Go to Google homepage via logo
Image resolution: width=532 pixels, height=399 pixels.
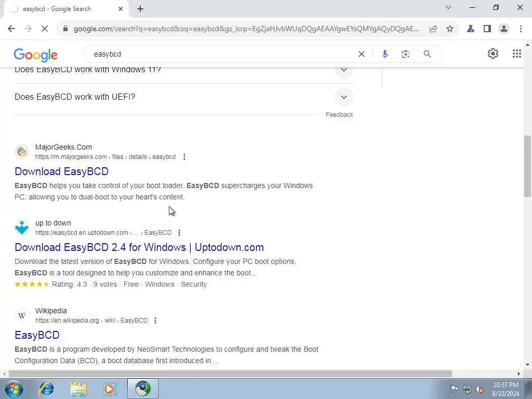pos(36,55)
